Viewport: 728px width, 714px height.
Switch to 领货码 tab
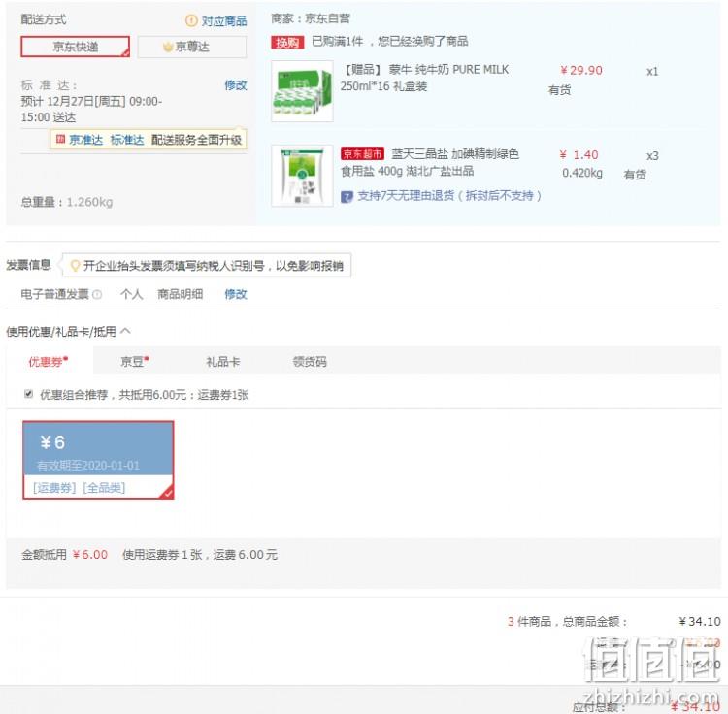[x=310, y=362]
